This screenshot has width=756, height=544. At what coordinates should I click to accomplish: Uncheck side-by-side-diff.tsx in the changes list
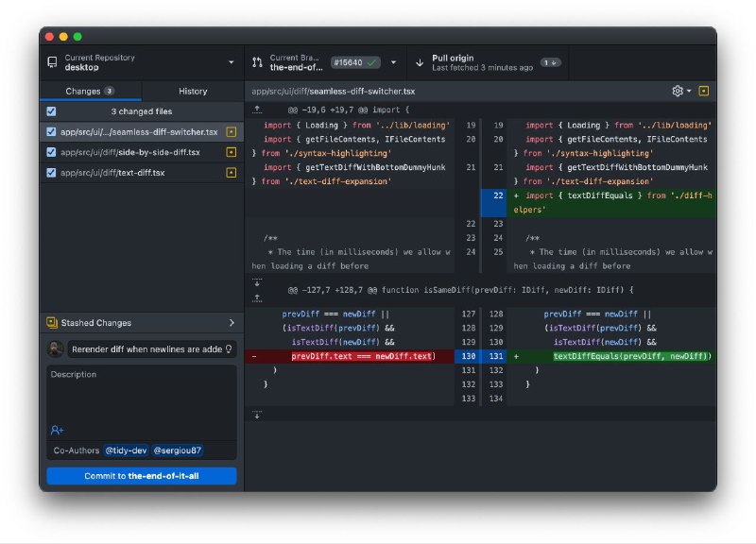pyautogui.click(x=50, y=152)
